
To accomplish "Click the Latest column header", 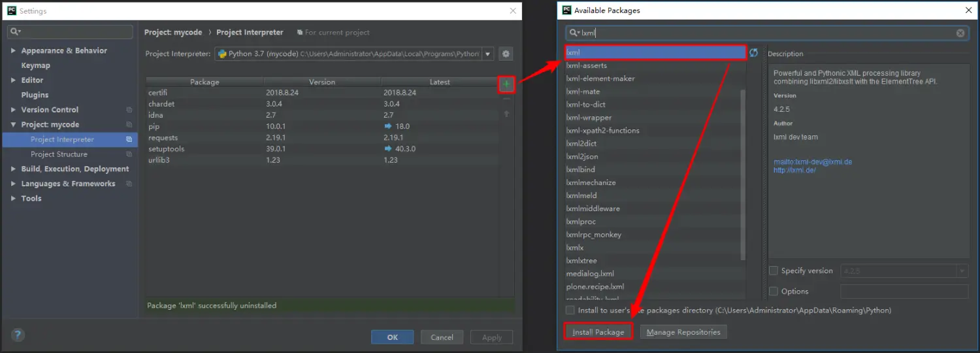I will pyautogui.click(x=440, y=82).
